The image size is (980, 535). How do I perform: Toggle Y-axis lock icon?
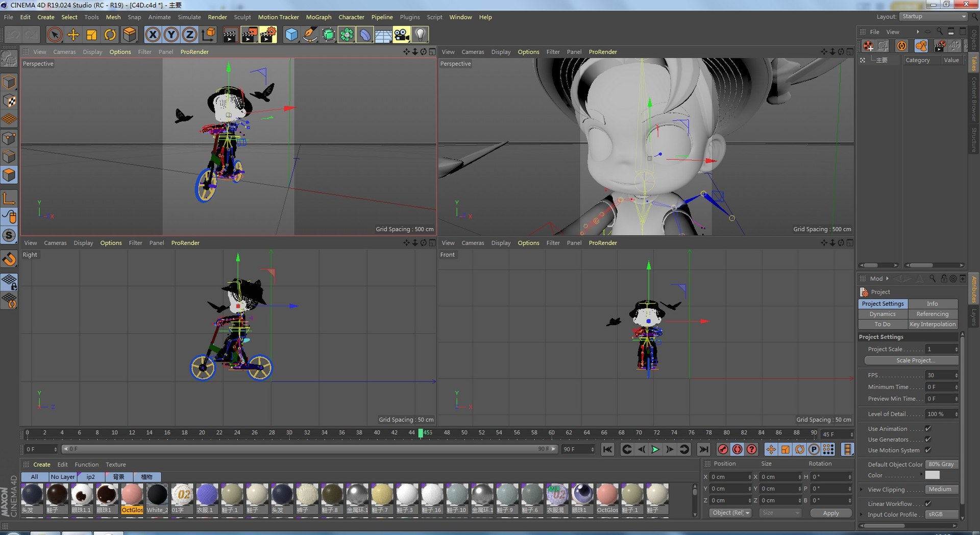point(171,35)
